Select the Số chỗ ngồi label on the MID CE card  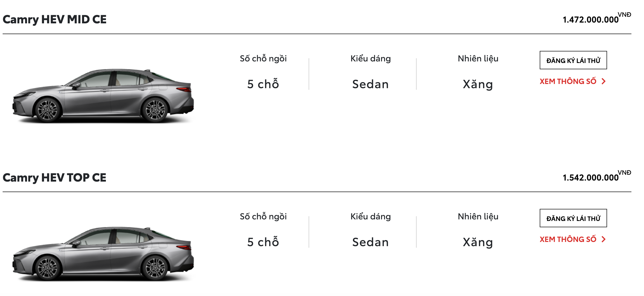coord(263,59)
